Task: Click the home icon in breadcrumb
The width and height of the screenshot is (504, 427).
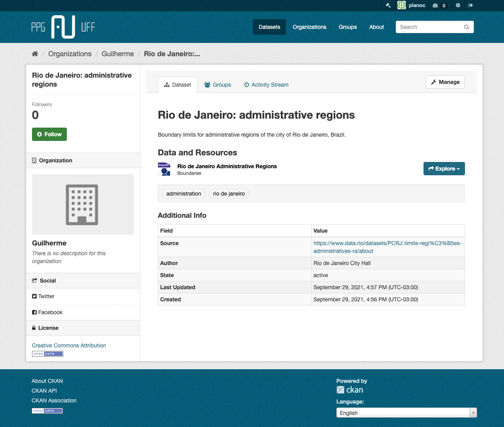Action: point(35,54)
